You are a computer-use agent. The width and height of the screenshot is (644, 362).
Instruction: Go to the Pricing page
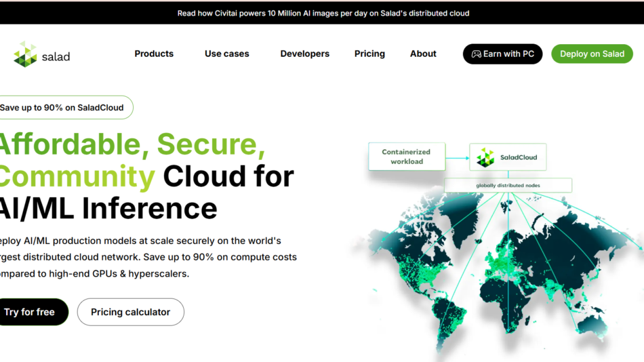coord(369,54)
